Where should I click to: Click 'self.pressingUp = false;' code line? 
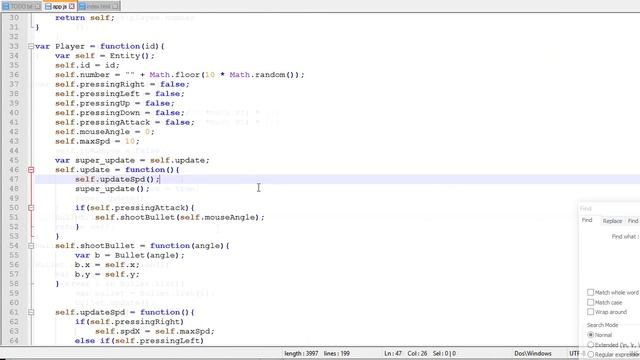pyautogui.click(x=115, y=103)
